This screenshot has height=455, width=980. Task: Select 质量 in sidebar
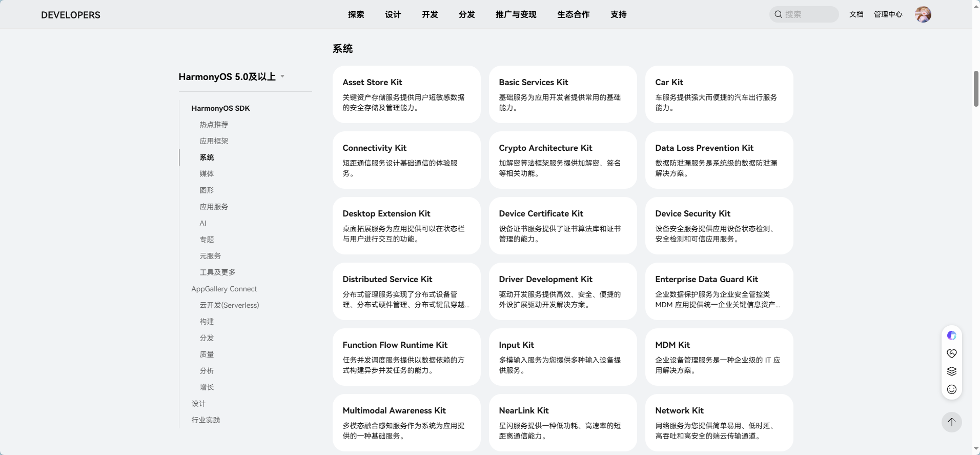pos(207,354)
